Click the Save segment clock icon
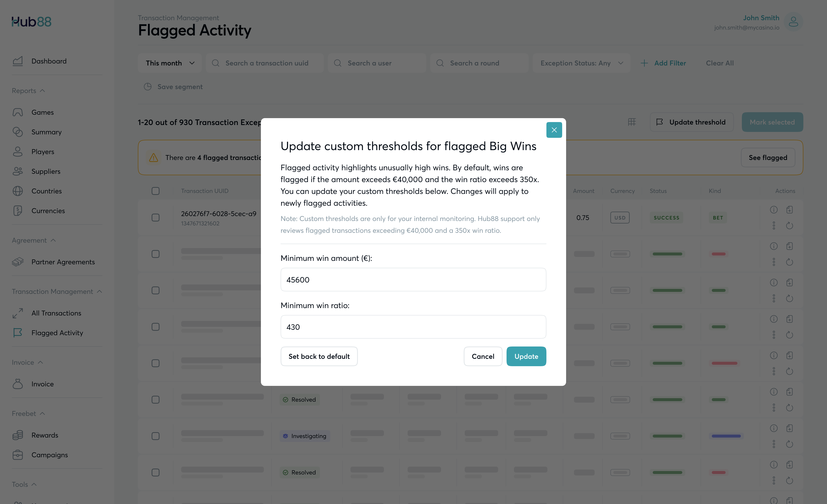Image resolution: width=827 pixels, height=504 pixels. 148,87
